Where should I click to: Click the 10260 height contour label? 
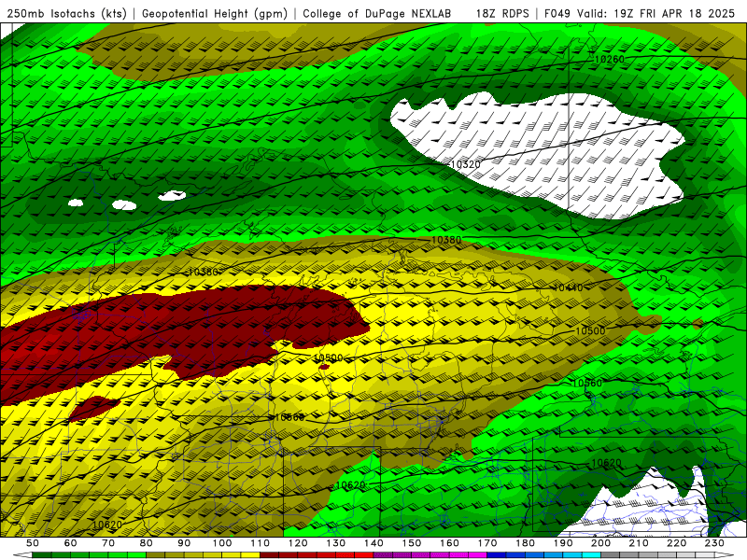(609, 60)
